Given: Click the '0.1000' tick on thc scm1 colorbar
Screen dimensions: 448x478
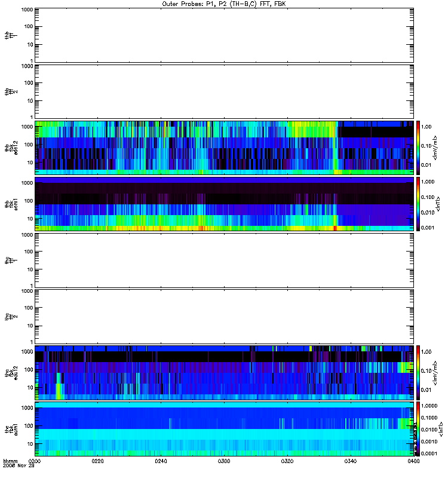Looking at the screenshot, I should pos(429,418).
